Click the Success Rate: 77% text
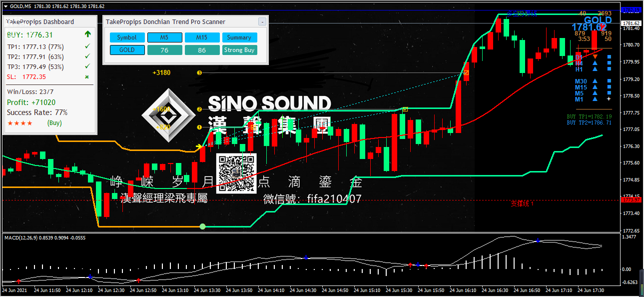 [37, 112]
